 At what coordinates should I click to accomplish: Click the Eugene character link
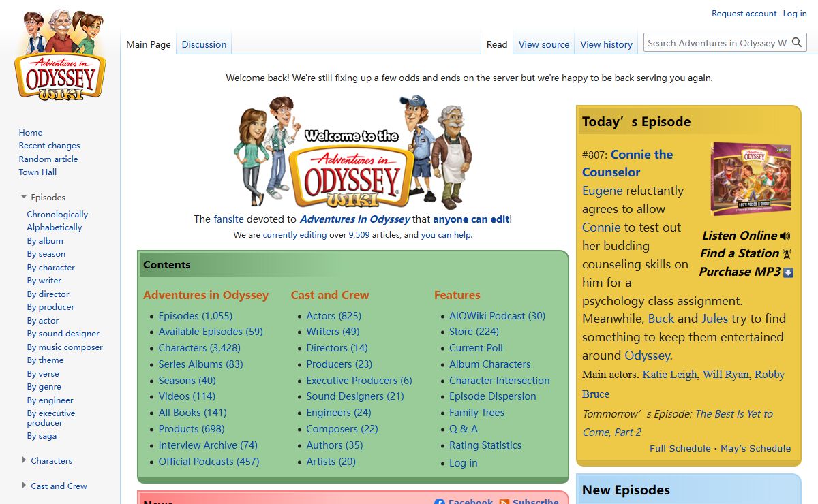603,191
